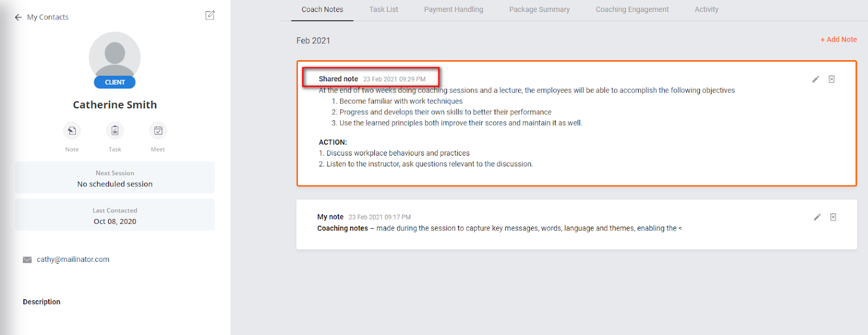Click the 'Progress and develops their own skills' line
The width and height of the screenshot is (868, 335).
pyautogui.click(x=445, y=112)
